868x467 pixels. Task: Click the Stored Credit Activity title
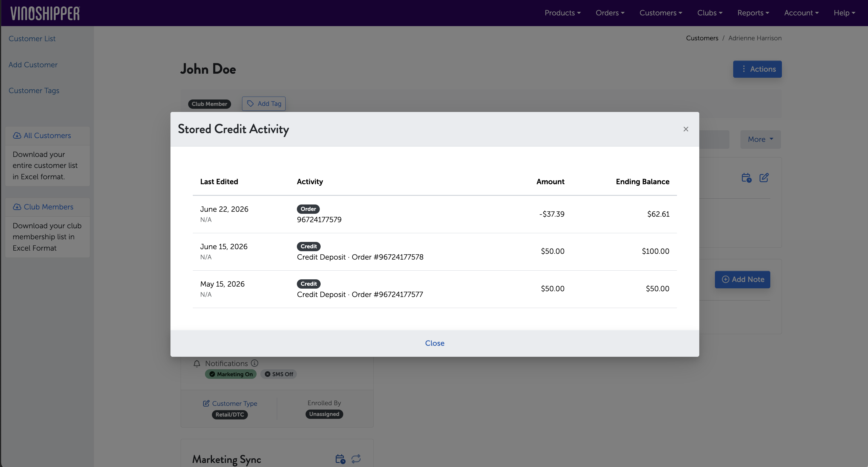click(233, 129)
